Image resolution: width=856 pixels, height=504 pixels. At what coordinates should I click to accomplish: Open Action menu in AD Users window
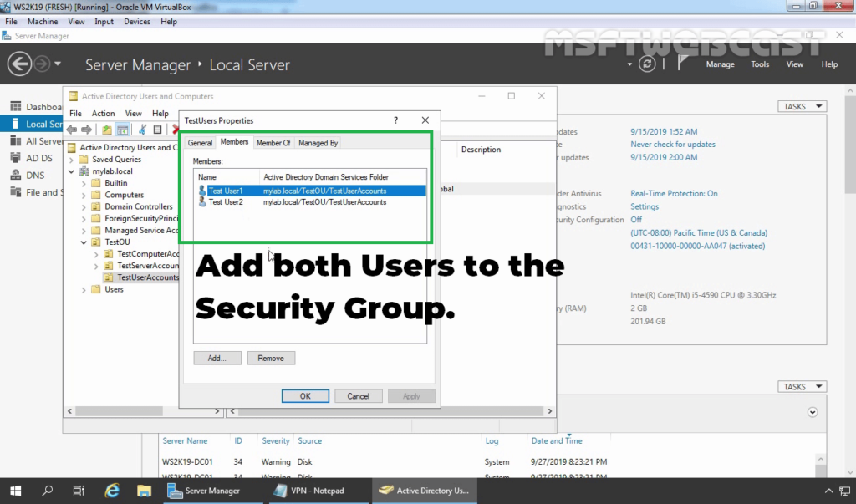(x=103, y=114)
